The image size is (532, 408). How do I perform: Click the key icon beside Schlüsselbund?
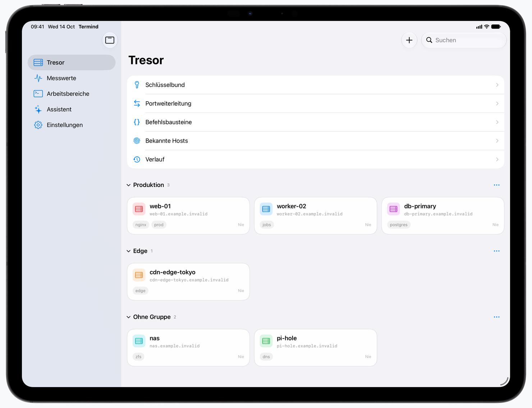tap(137, 85)
